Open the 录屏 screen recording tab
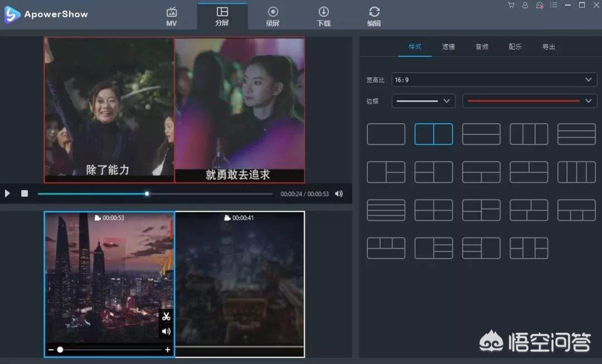The image size is (602, 364). coord(273,17)
